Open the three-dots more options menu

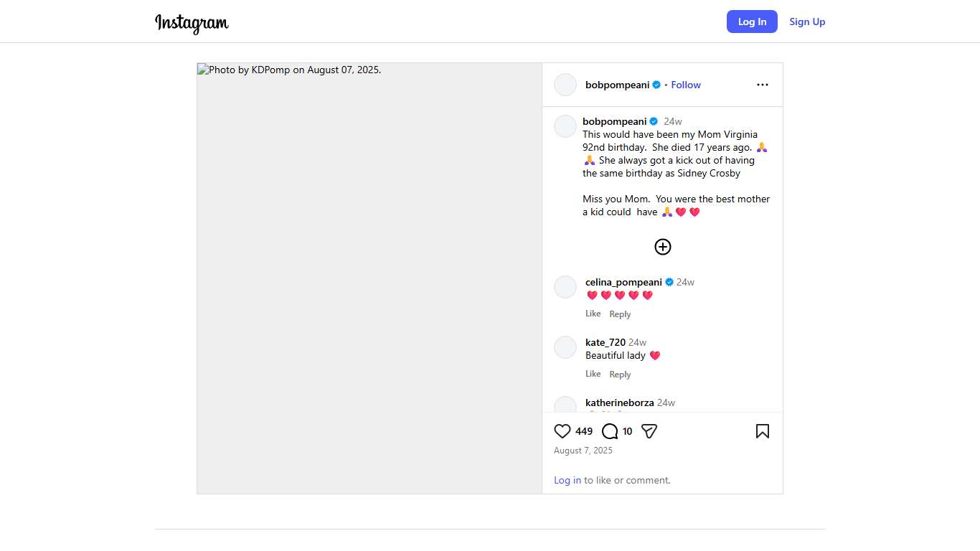coord(762,85)
